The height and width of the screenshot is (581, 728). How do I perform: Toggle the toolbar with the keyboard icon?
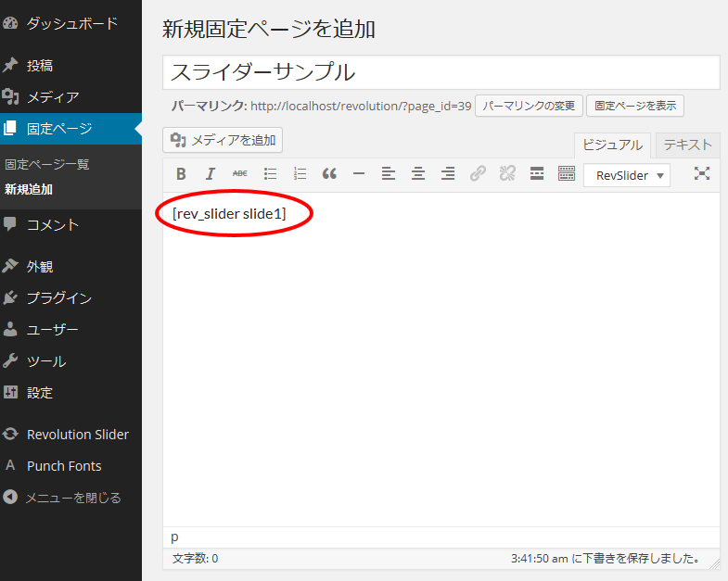coord(567,174)
